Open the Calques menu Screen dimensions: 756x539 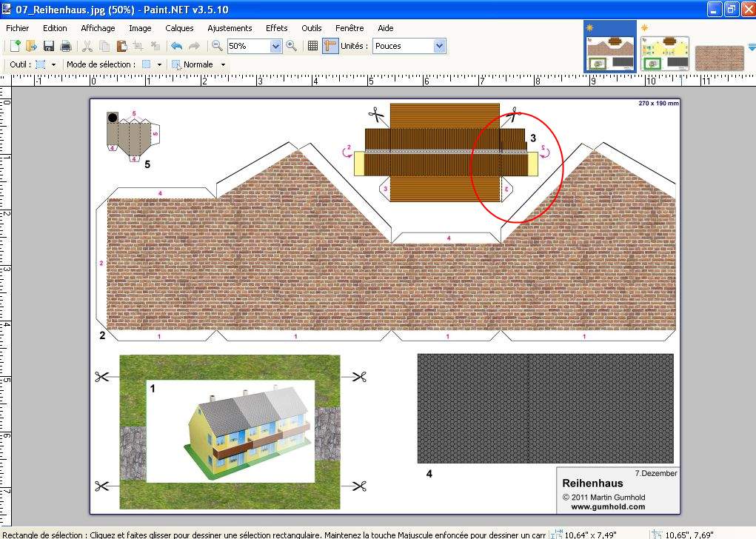[x=179, y=28]
